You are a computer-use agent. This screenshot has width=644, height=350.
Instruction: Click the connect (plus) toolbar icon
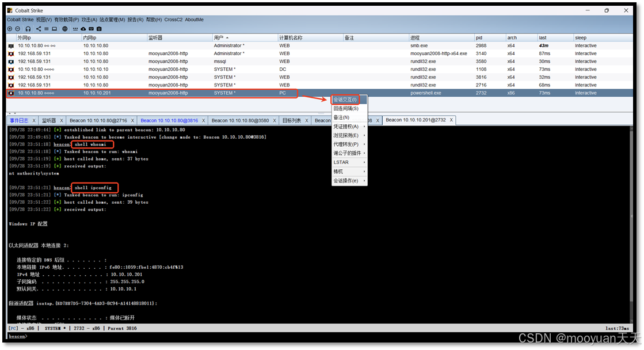(10, 29)
